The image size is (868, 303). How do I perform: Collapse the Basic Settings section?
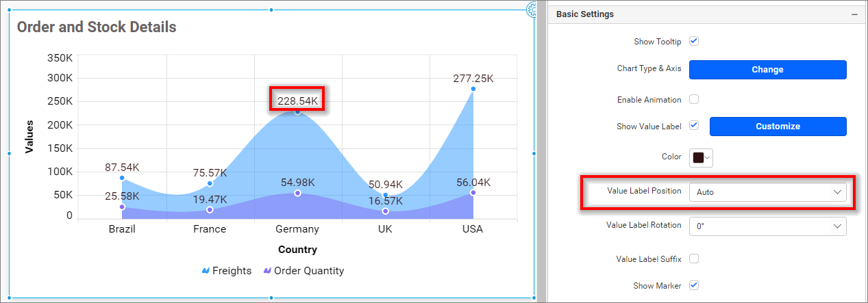[854, 14]
